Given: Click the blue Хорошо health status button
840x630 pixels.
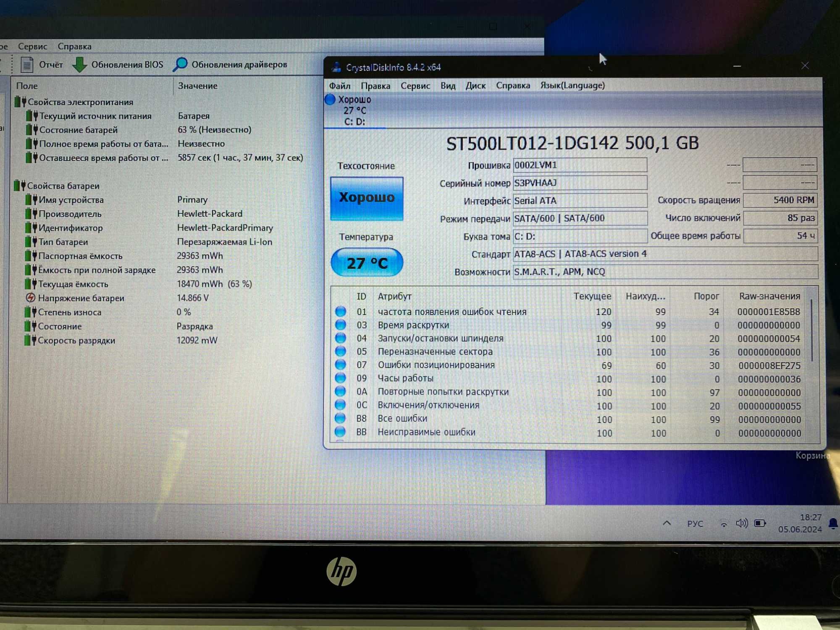Looking at the screenshot, I should click(367, 198).
